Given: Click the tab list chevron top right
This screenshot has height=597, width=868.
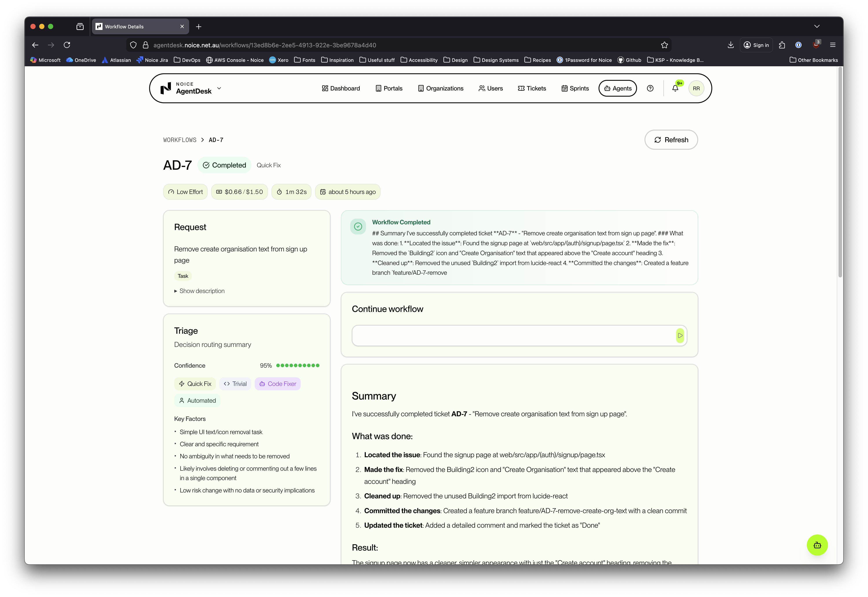Looking at the screenshot, I should click(x=817, y=26).
